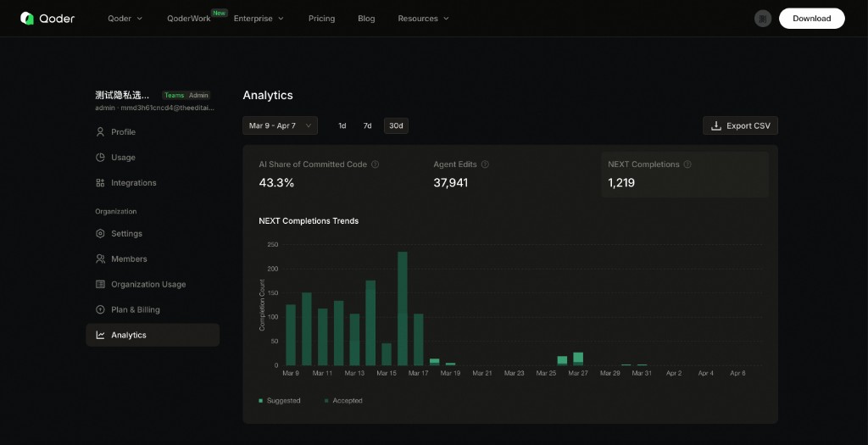Click the Settings hexagon icon
The width and height of the screenshot is (868, 445).
point(100,234)
